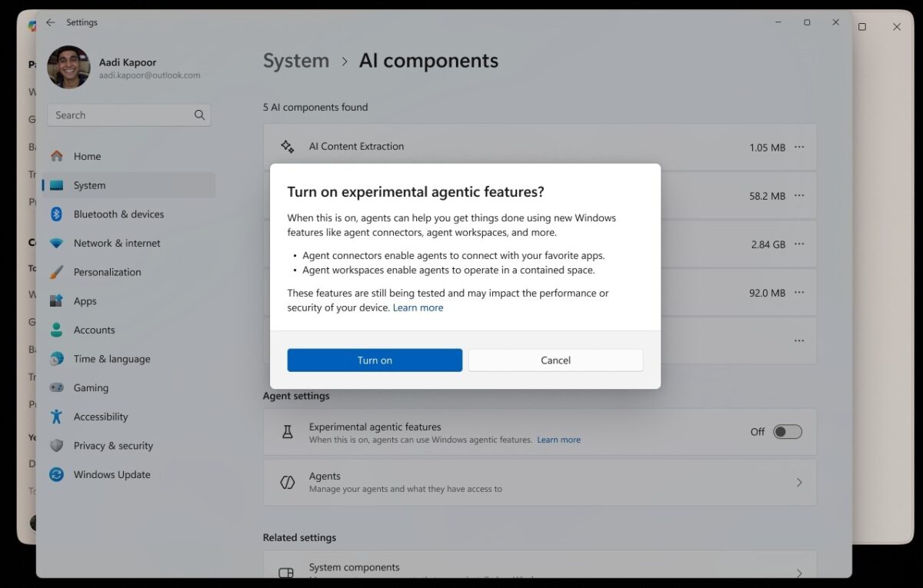The image size is (923, 588).
Task: Open Home in the Settings sidebar
Action: (x=87, y=156)
